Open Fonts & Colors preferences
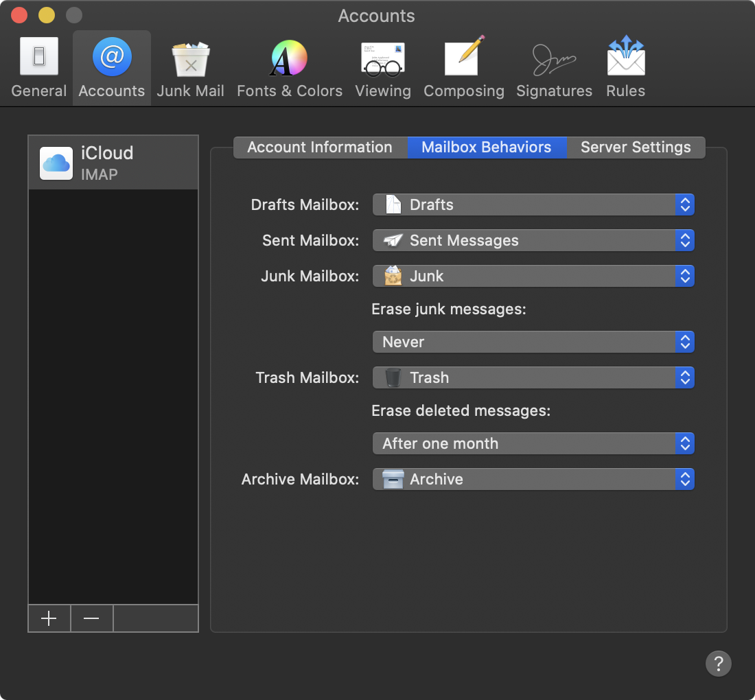This screenshot has height=700, width=755. click(x=290, y=67)
